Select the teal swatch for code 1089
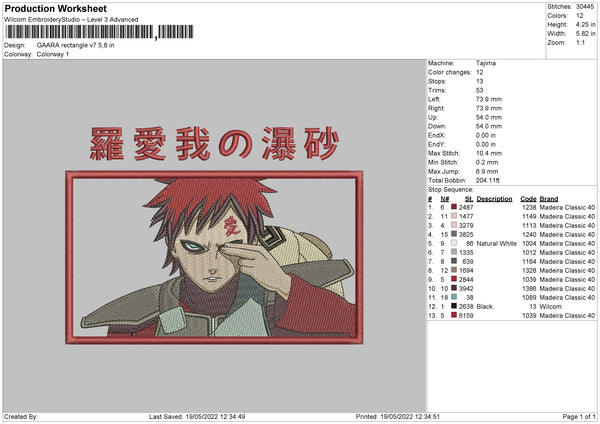The image size is (600, 424). [x=454, y=297]
